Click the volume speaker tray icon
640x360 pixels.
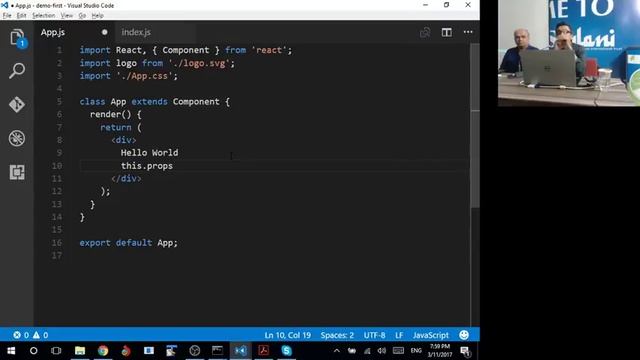pyautogui.click(x=382, y=351)
